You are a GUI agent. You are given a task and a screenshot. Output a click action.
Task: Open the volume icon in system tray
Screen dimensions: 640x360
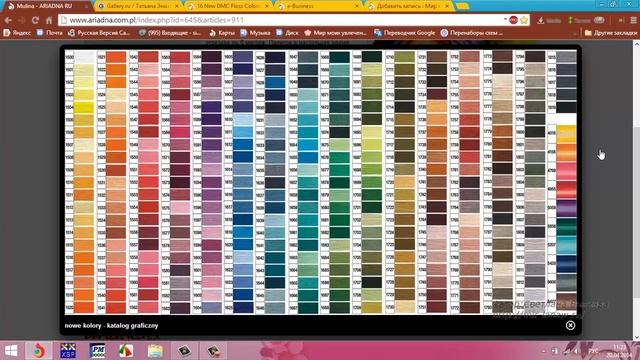(577, 351)
